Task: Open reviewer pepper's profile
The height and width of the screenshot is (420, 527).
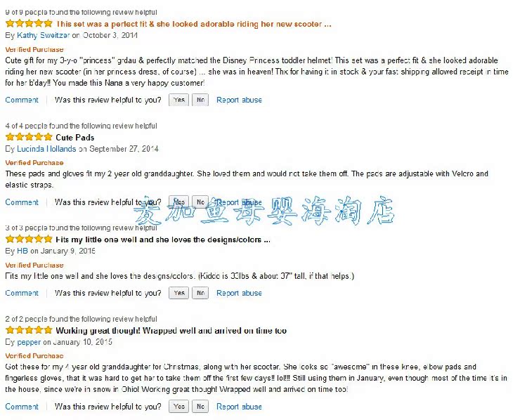Action: tap(29, 342)
